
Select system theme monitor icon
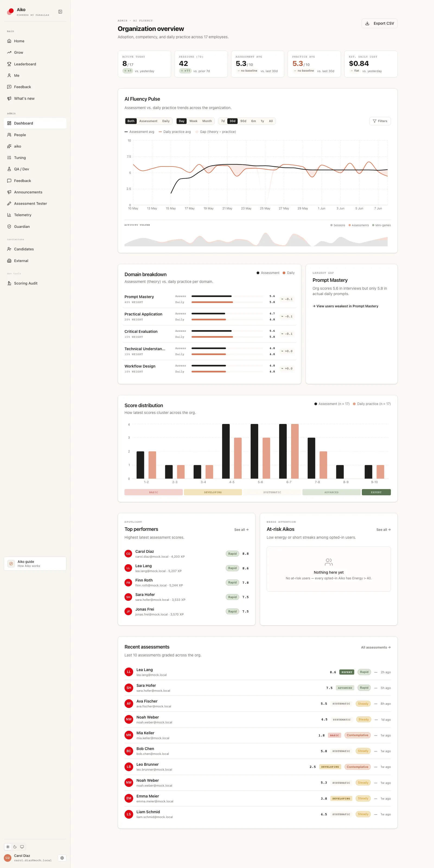(22, 847)
